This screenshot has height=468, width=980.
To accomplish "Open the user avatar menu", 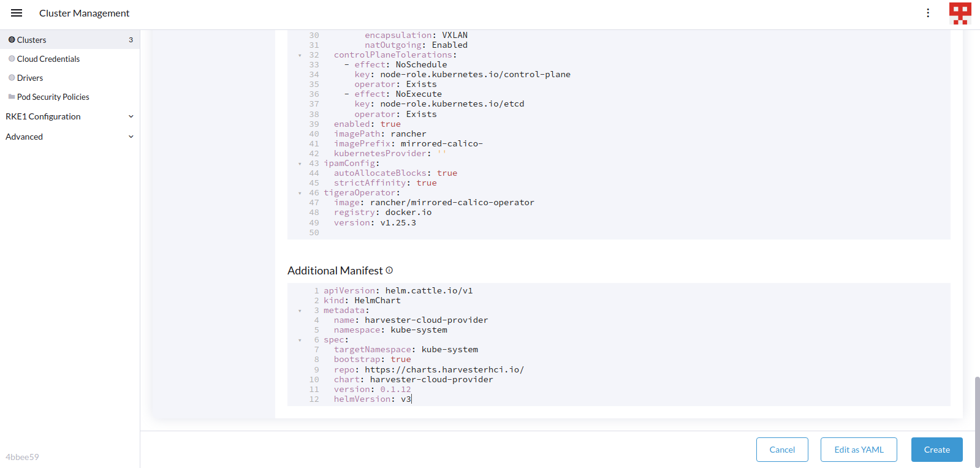I will 960,13.
